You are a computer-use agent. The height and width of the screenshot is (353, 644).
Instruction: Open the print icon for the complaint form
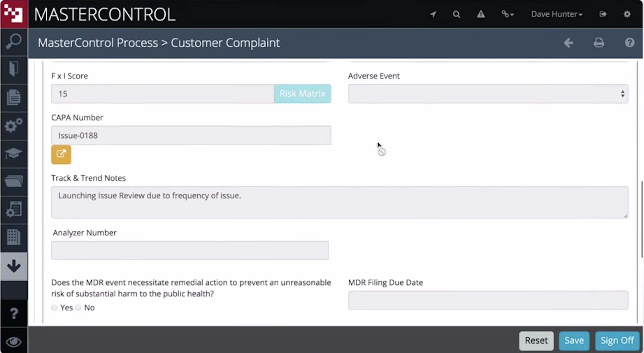click(x=599, y=43)
